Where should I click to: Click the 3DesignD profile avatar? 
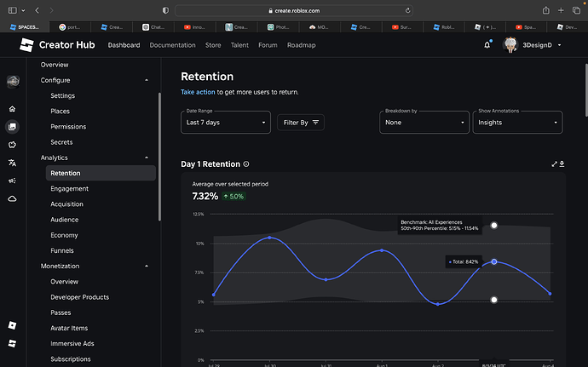510,45
